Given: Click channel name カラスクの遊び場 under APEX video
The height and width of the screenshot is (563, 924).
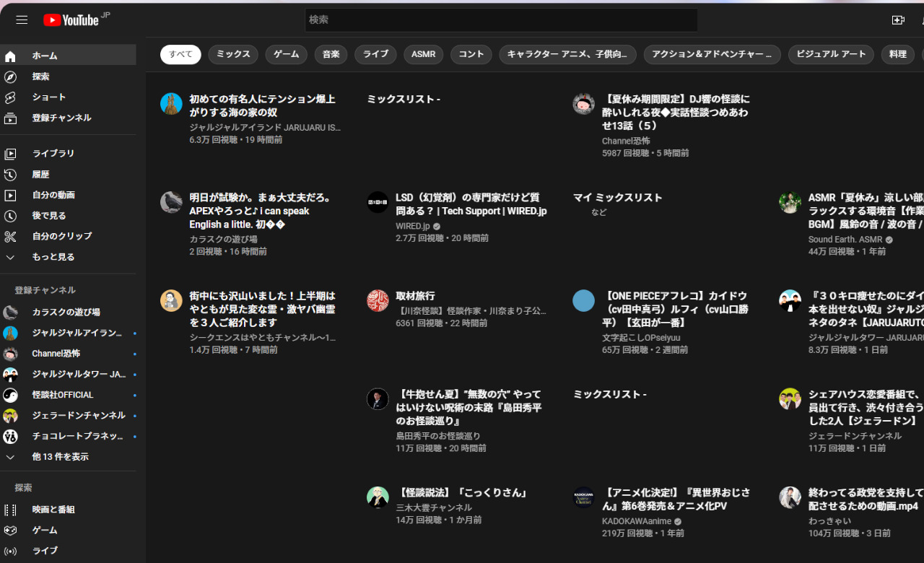Looking at the screenshot, I should click(x=223, y=239).
